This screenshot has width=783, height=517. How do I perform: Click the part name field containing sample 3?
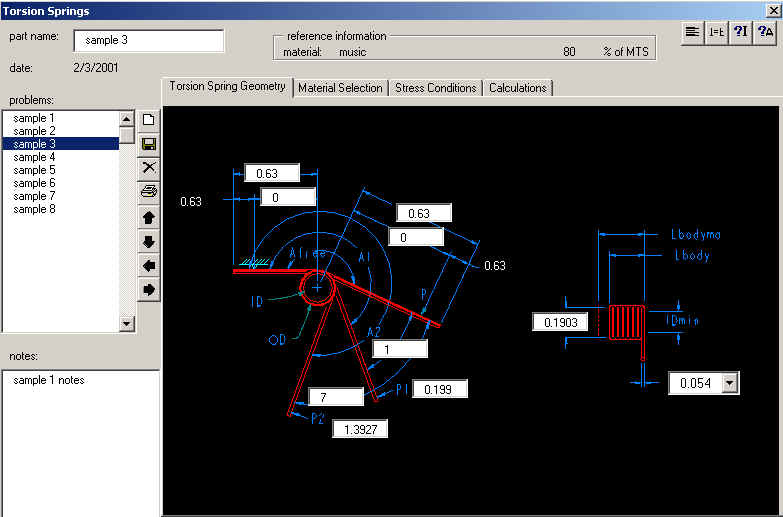pyautogui.click(x=148, y=41)
